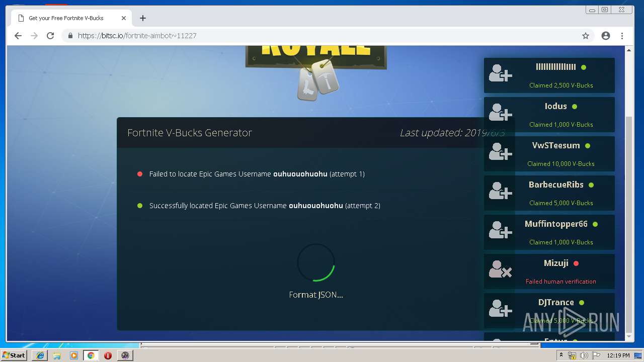
Task: Click add-user icon beside Iodus
Action: click(x=500, y=112)
